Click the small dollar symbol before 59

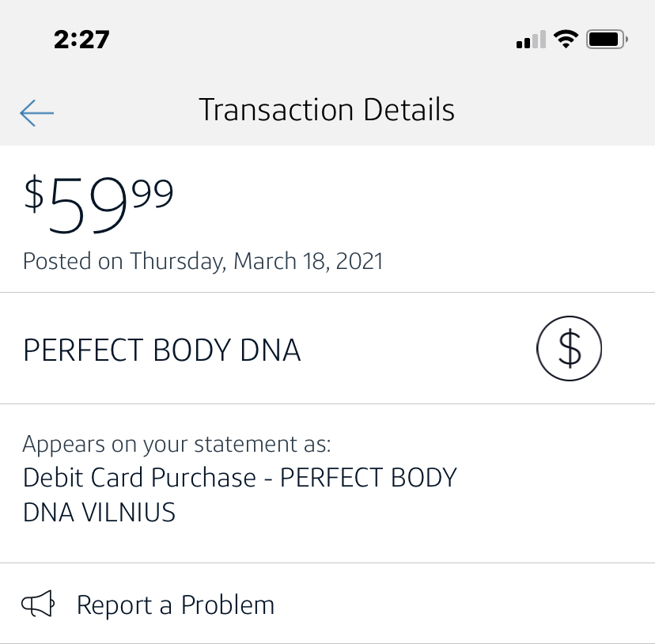[x=34, y=193]
